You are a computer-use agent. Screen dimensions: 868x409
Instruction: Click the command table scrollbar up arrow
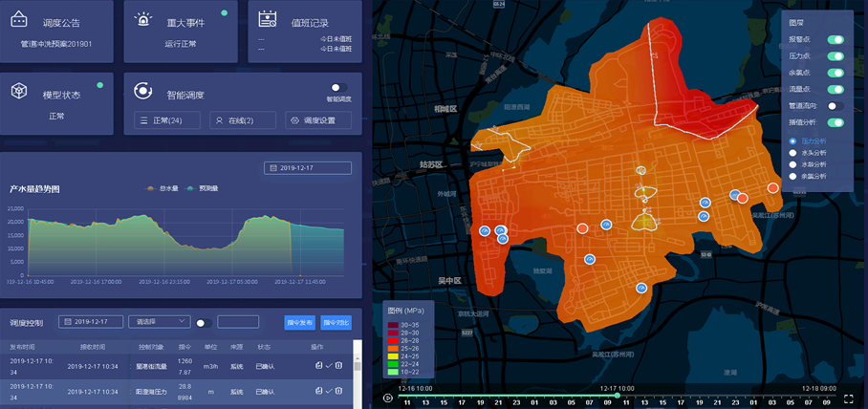[x=358, y=358]
